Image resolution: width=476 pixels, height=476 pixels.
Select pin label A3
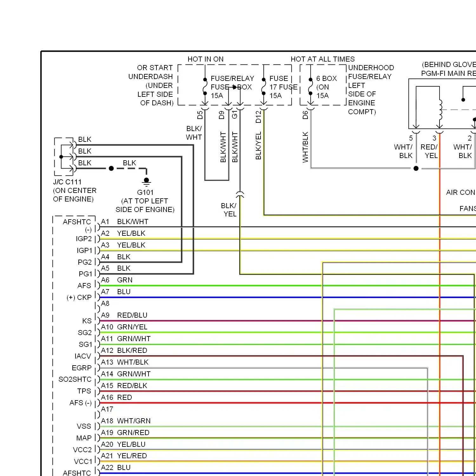[105, 245]
